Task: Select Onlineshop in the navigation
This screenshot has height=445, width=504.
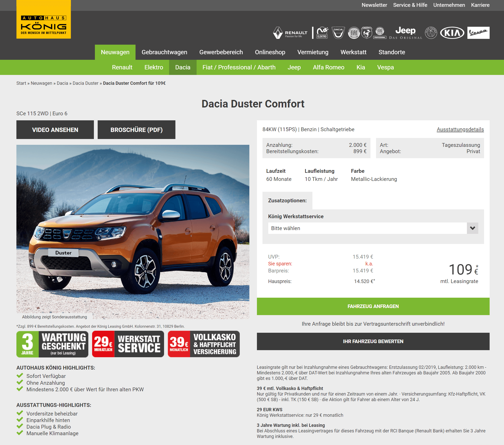Action: 270,52
